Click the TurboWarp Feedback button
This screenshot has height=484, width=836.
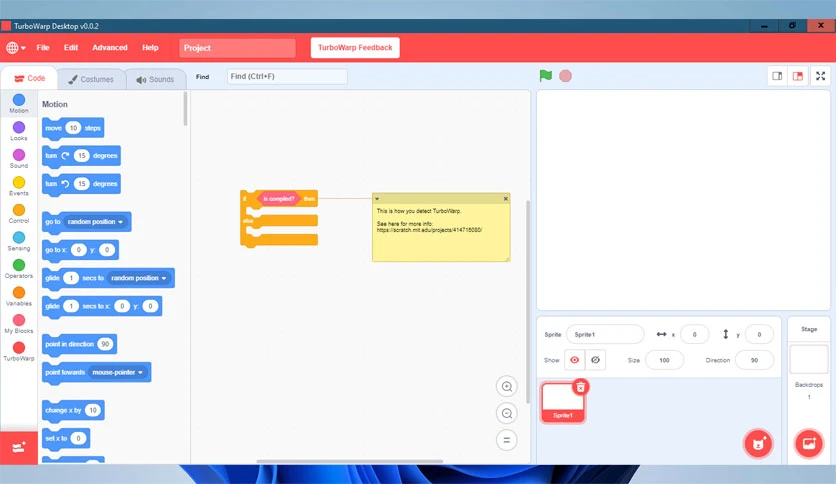[x=355, y=47]
